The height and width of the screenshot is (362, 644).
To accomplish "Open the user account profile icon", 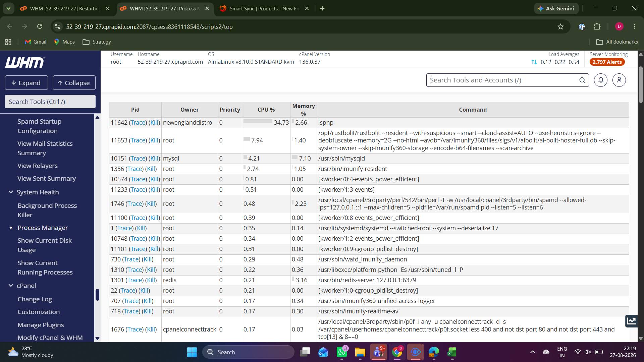I will point(619,80).
